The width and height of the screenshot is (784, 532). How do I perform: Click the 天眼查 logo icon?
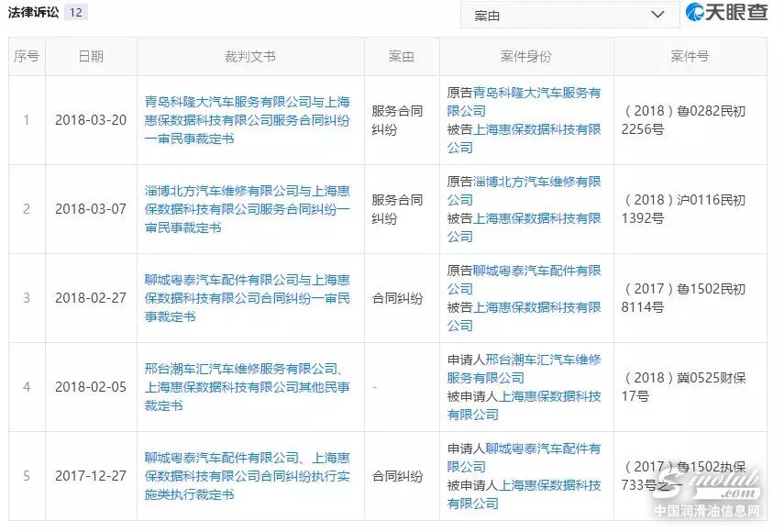pyautogui.click(x=697, y=13)
